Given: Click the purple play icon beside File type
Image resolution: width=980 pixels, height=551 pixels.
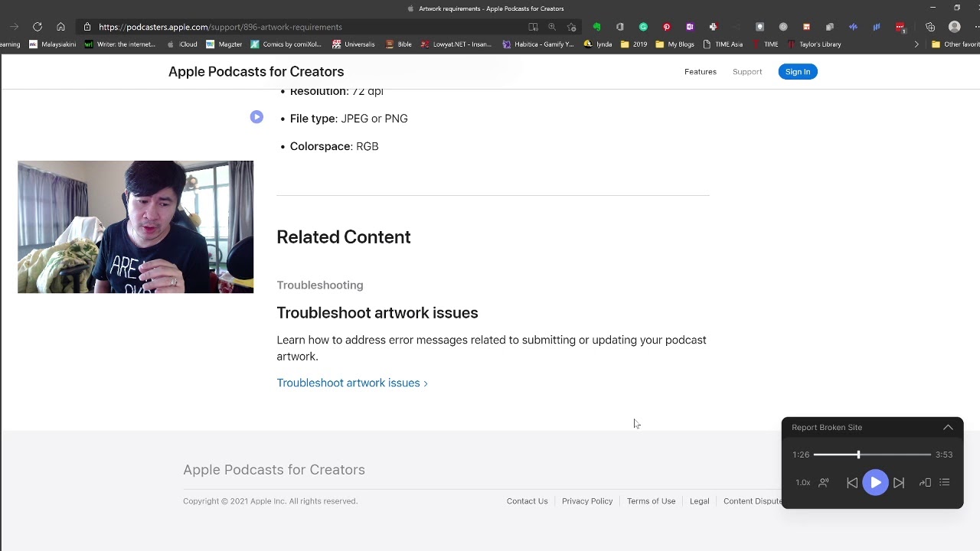Looking at the screenshot, I should point(256,117).
